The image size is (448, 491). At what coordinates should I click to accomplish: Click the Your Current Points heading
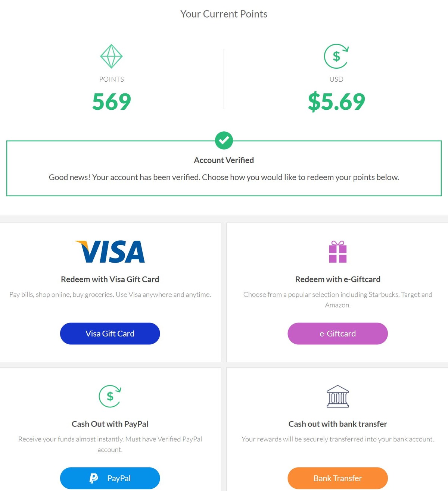point(224,14)
